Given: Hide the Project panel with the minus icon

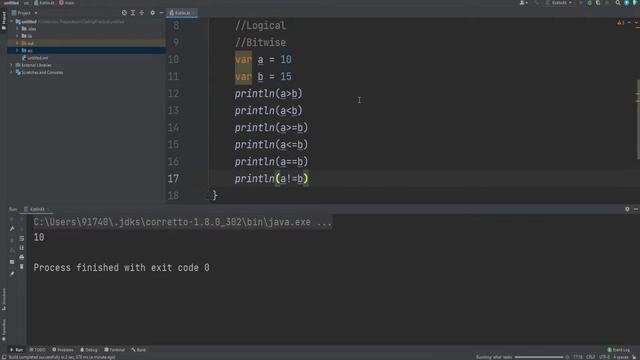Looking at the screenshot, I should (x=161, y=13).
